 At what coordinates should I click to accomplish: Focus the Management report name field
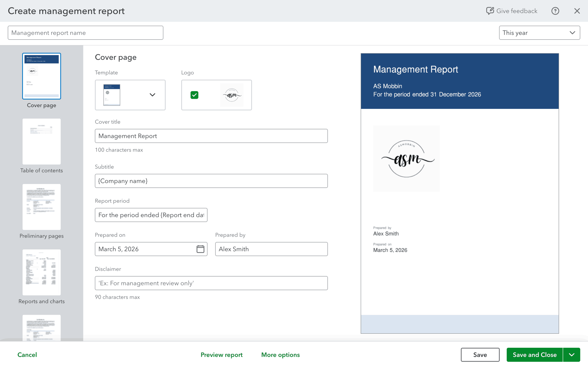85,33
